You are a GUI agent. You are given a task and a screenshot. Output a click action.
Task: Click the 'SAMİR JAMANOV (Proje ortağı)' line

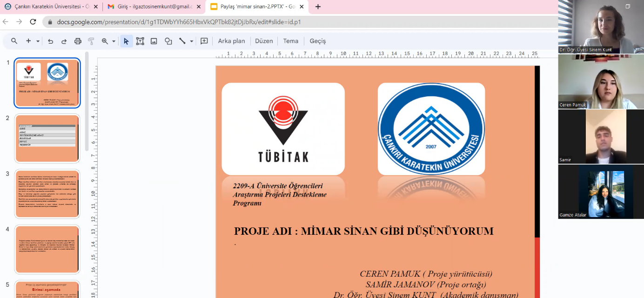point(426,284)
